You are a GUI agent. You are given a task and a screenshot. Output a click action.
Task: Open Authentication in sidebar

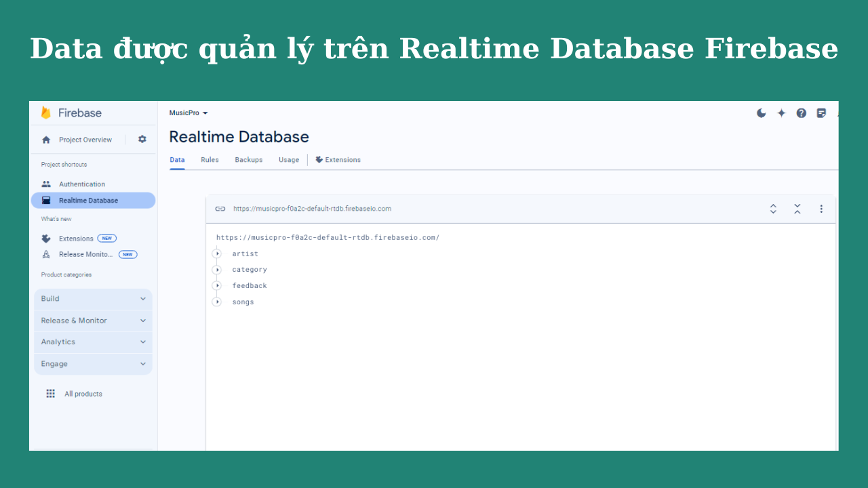82,184
